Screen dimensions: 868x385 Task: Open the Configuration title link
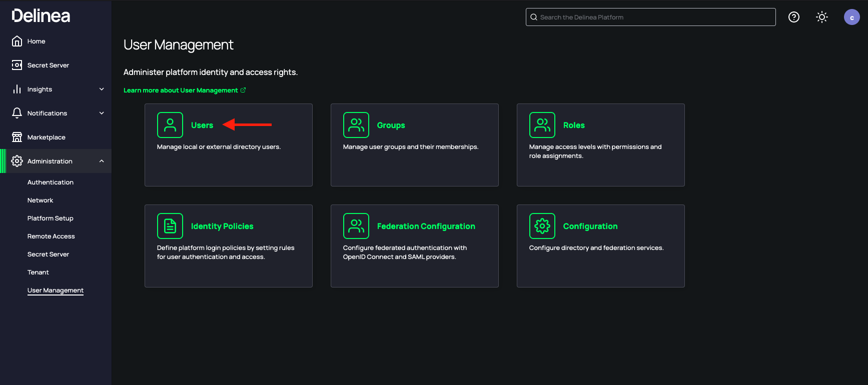(x=590, y=226)
